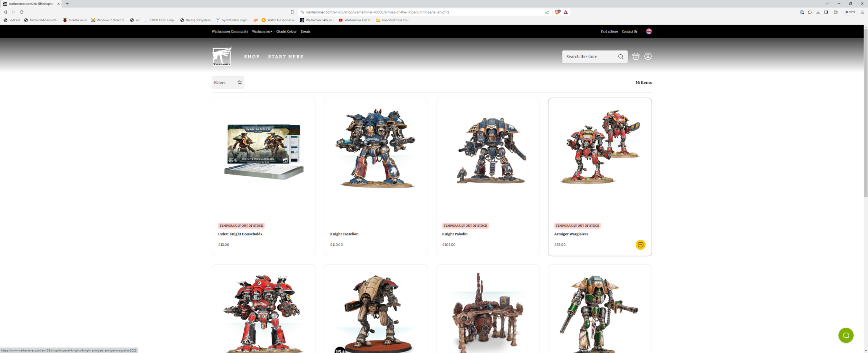Open the downloads icon
Image resolution: width=868 pixels, height=353 pixels.
point(818,12)
